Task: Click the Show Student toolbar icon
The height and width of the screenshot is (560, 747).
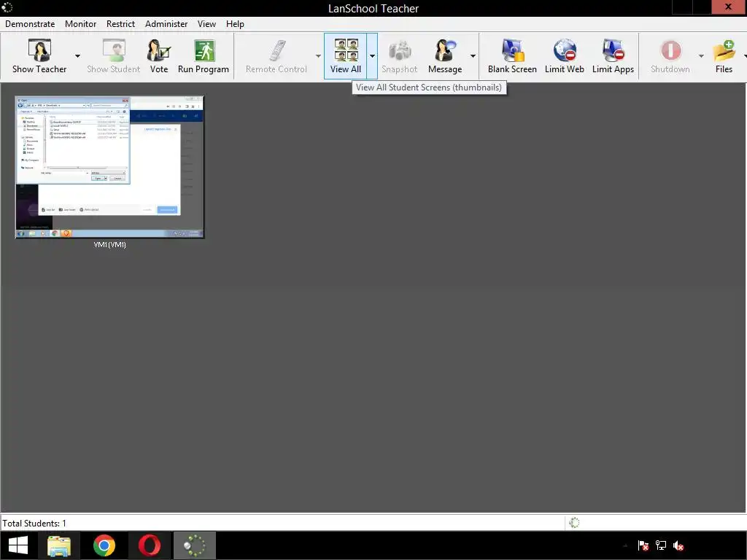Action: (x=113, y=56)
